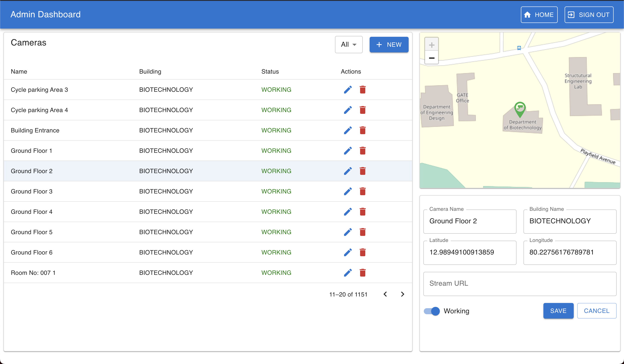Viewport: 624px width, 364px height.
Task: Go to previous page of cameras
Action: pyautogui.click(x=385, y=294)
